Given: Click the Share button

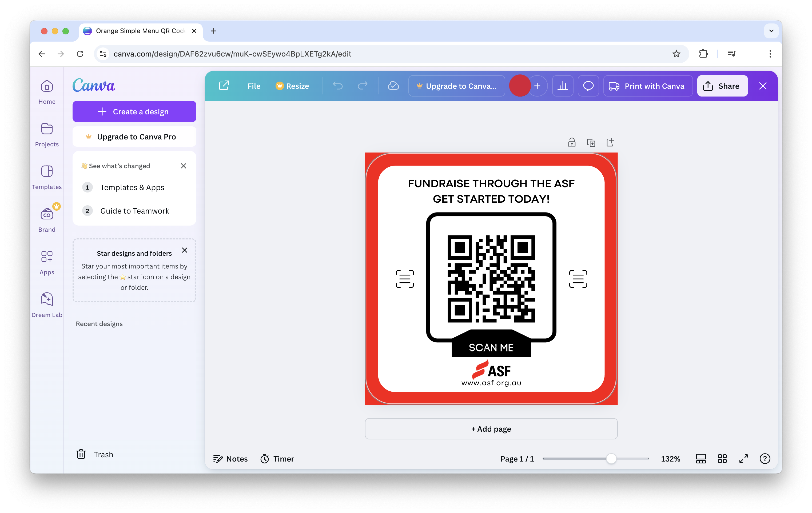Looking at the screenshot, I should point(722,86).
